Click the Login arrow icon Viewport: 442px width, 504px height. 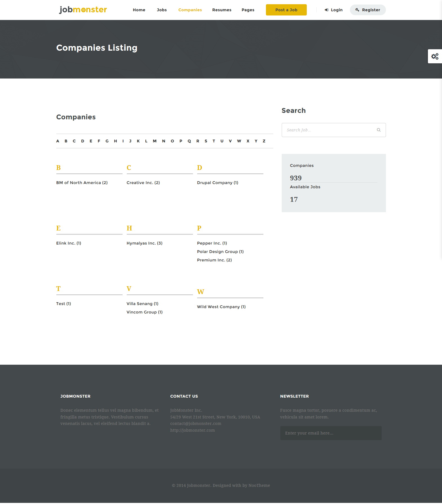pyautogui.click(x=326, y=10)
